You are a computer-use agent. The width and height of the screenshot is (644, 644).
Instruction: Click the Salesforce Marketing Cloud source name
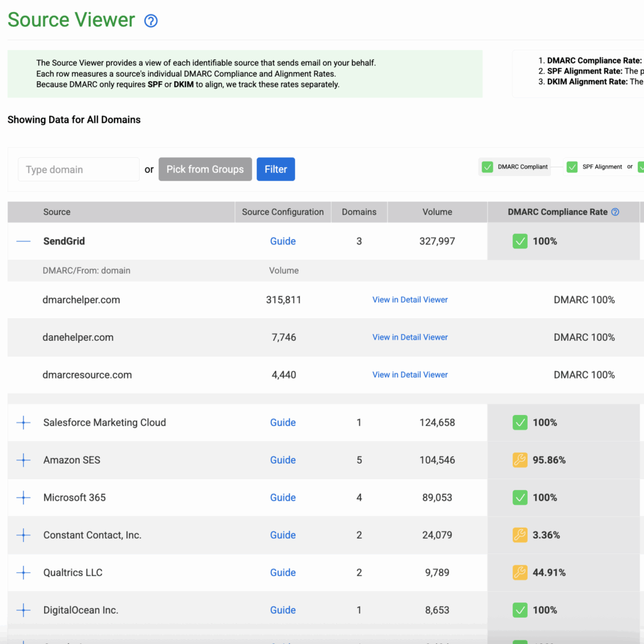[x=105, y=422]
